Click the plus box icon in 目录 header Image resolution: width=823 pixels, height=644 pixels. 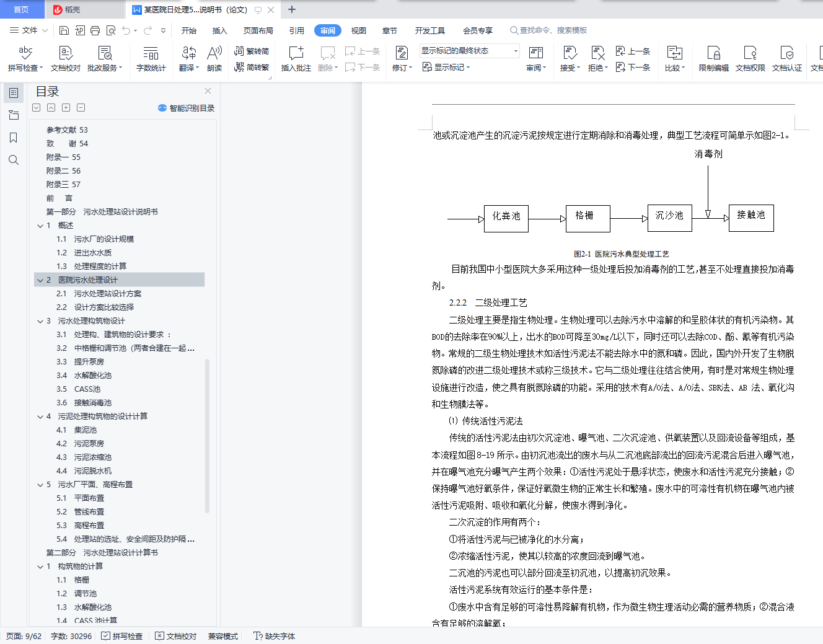pyautogui.click(x=66, y=108)
